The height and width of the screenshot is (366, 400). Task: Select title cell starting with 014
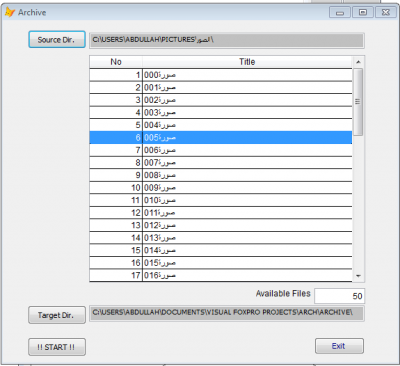pyautogui.click(x=247, y=250)
